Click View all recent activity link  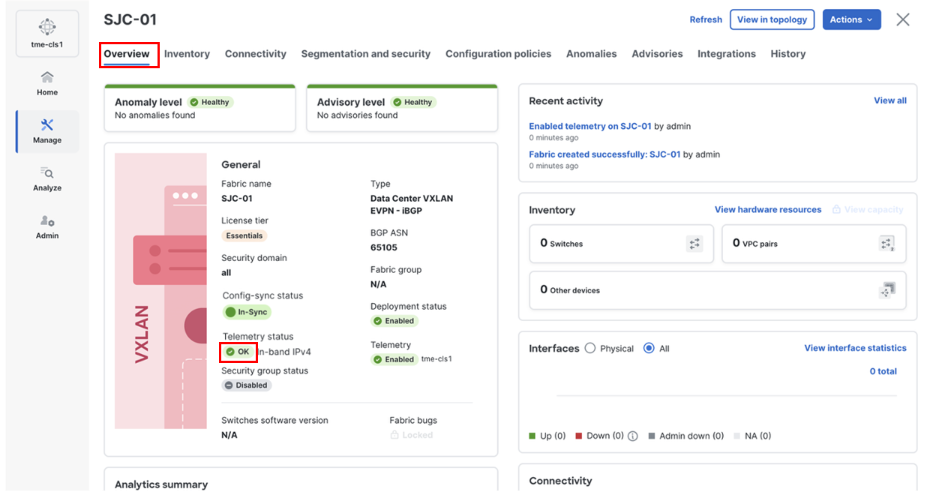tap(890, 101)
